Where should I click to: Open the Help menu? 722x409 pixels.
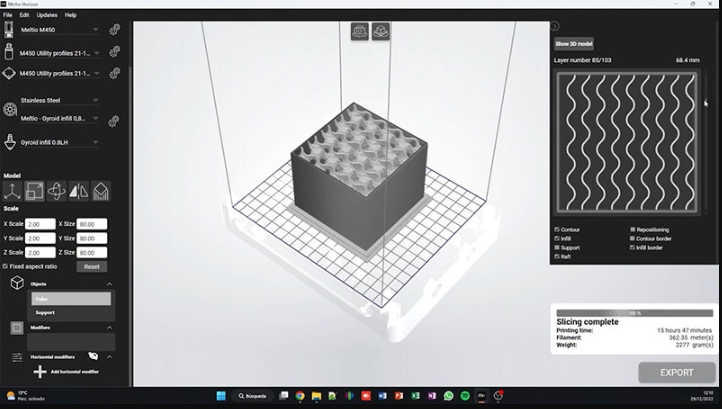tap(70, 15)
